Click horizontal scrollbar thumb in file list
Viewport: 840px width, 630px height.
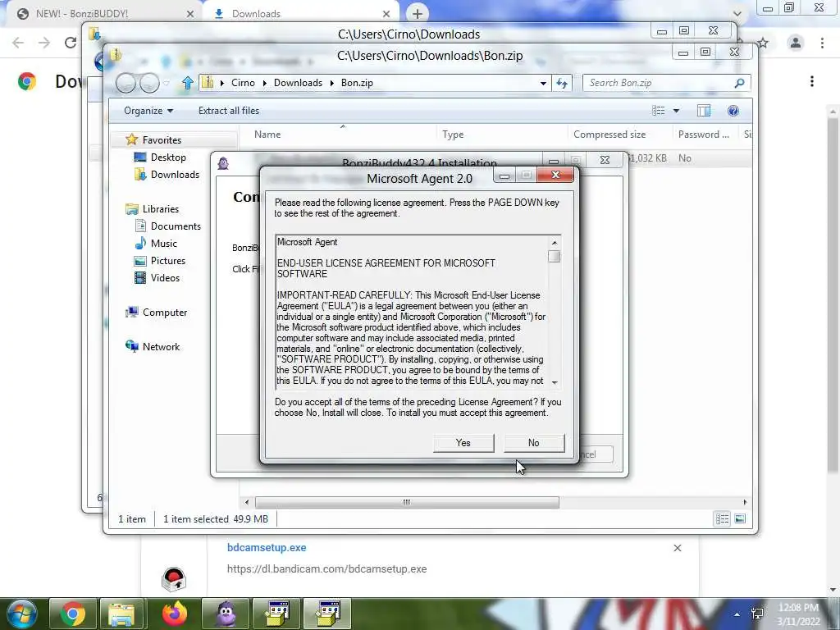click(x=407, y=502)
